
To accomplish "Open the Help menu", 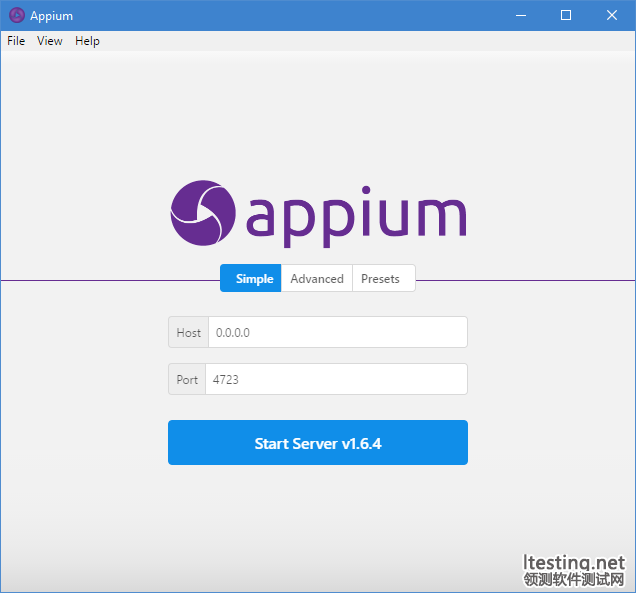I will [87, 41].
